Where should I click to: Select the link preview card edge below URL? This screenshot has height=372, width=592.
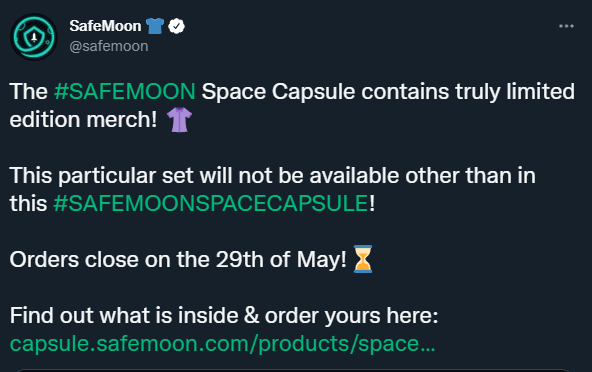[293, 370]
